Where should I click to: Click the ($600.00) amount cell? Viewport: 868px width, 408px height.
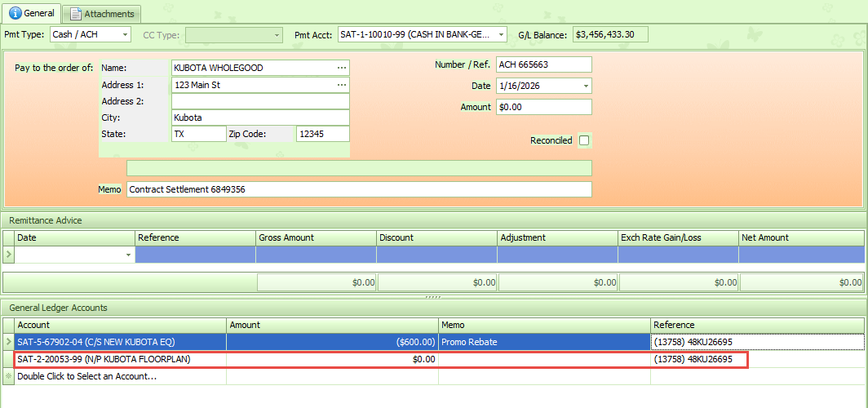click(333, 342)
